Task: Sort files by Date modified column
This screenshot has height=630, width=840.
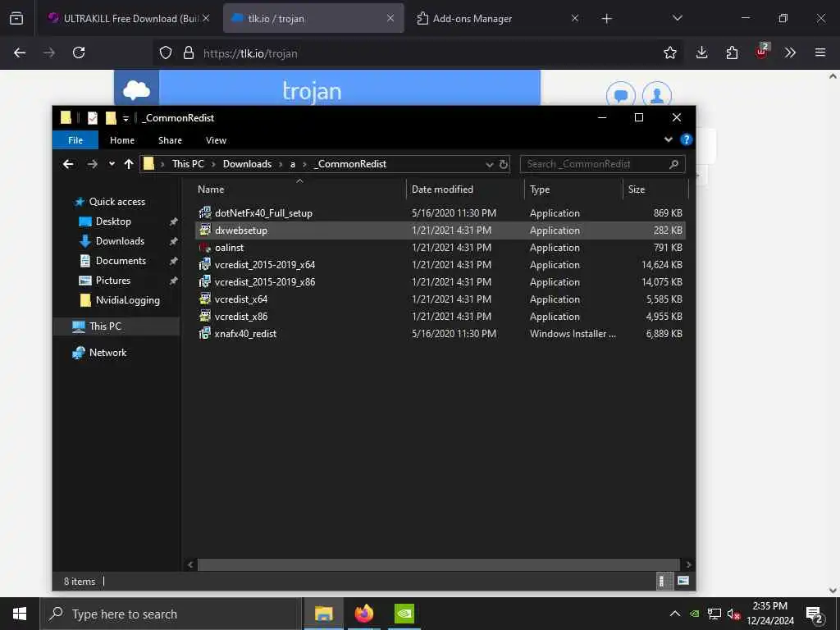Action: [x=465, y=189]
